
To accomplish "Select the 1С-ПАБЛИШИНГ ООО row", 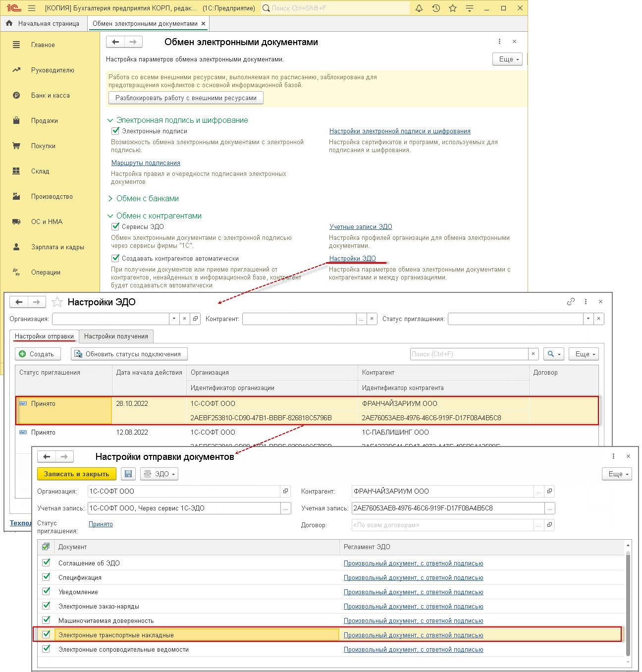I will (x=307, y=432).
